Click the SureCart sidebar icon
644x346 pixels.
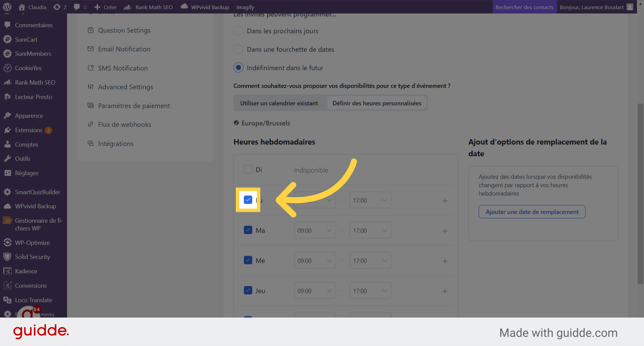click(x=7, y=39)
